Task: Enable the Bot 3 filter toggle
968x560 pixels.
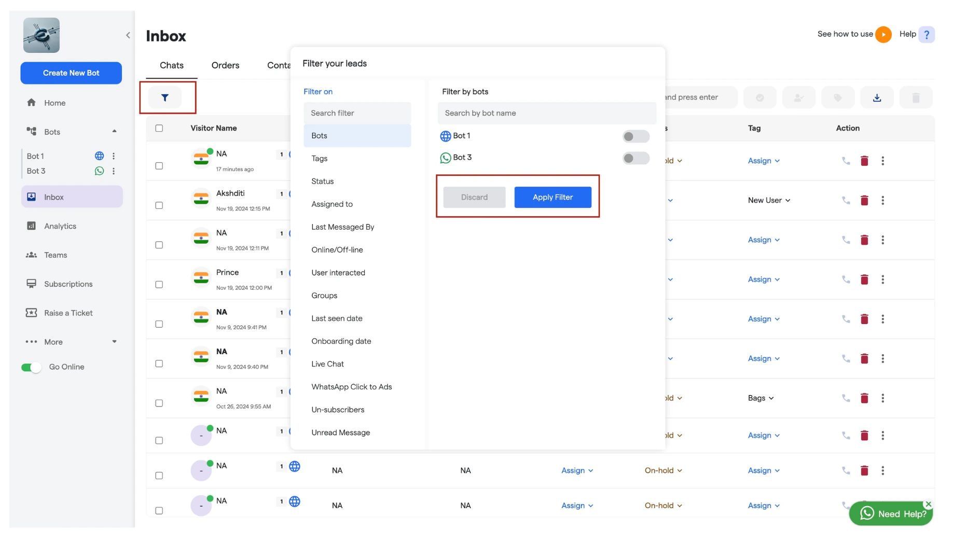Action: (x=635, y=158)
